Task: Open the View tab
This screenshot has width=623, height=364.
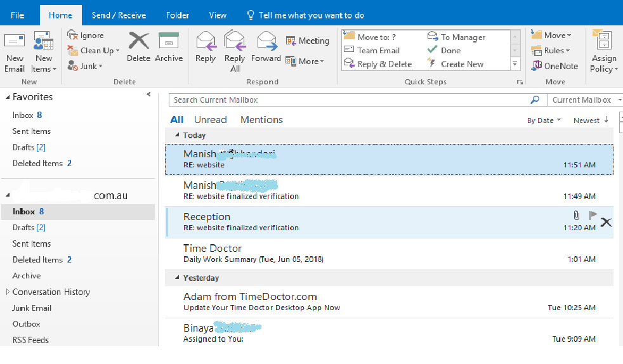Action: (x=218, y=15)
